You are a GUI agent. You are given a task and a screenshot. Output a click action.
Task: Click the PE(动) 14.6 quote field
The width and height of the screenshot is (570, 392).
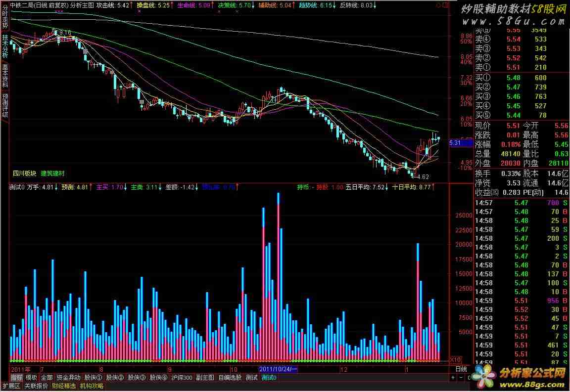click(546, 192)
